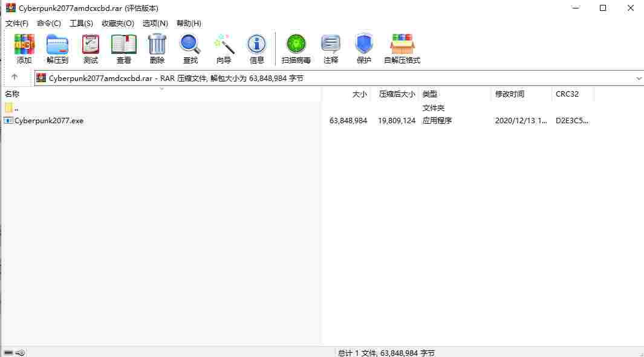Open the Options (选项) menu
Screen dimensions: 644x357
[x=155, y=24]
